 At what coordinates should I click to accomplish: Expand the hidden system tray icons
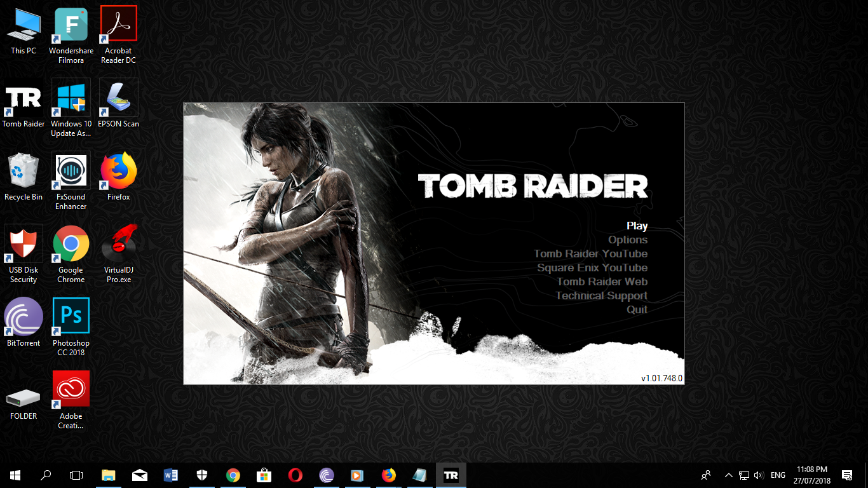729,475
